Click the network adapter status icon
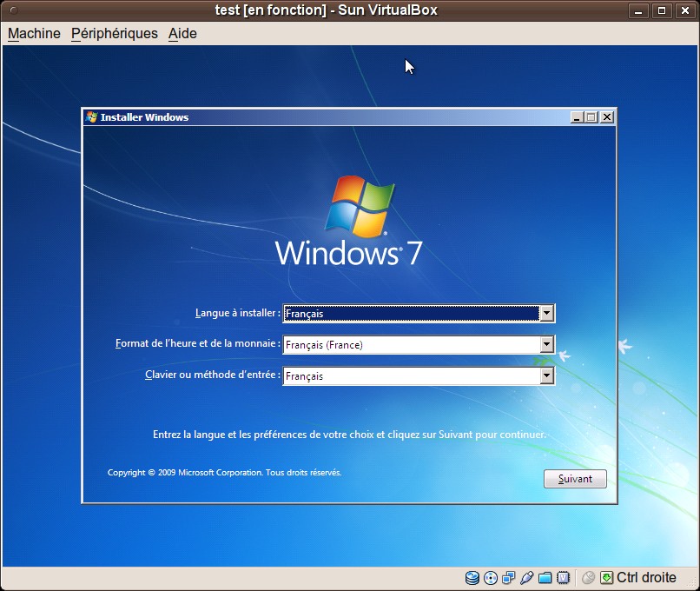700x591 pixels. (x=509, y=578)
